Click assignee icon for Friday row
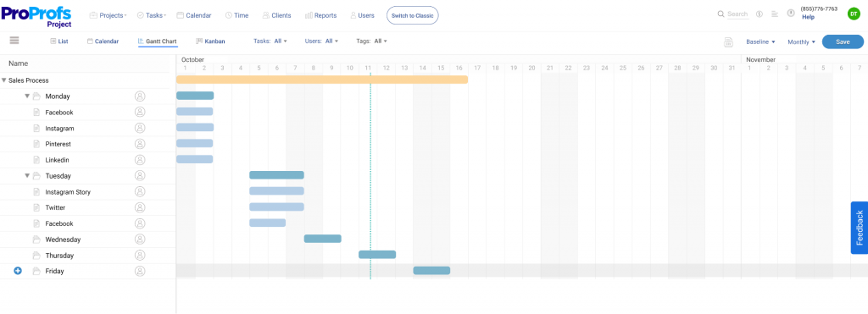 tap(140, 272)
